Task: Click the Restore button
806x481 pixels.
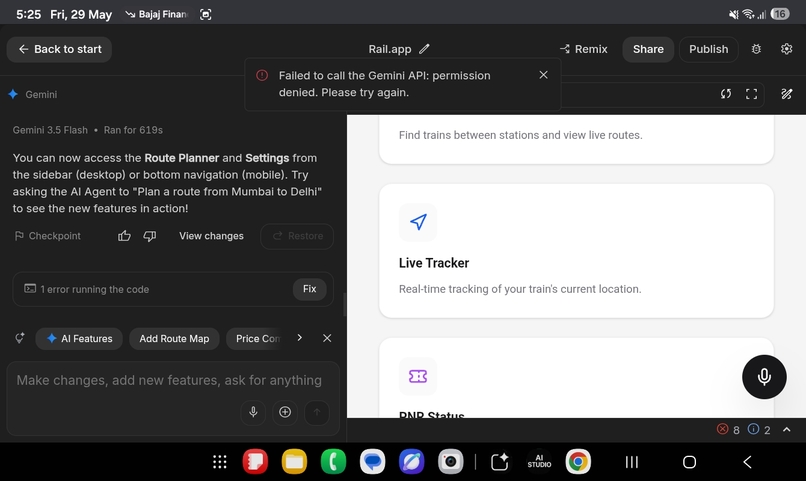Action: coord(297,236)
